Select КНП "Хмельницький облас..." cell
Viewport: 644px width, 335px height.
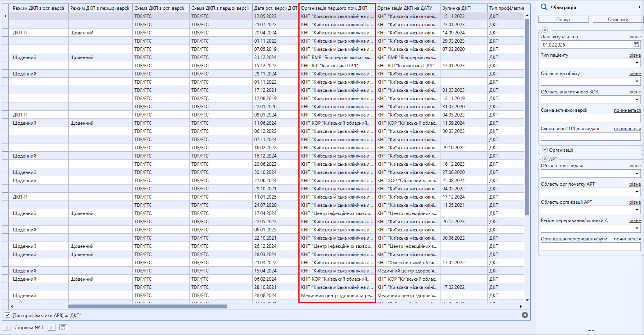pyautogui.click(x=408, y=263)
